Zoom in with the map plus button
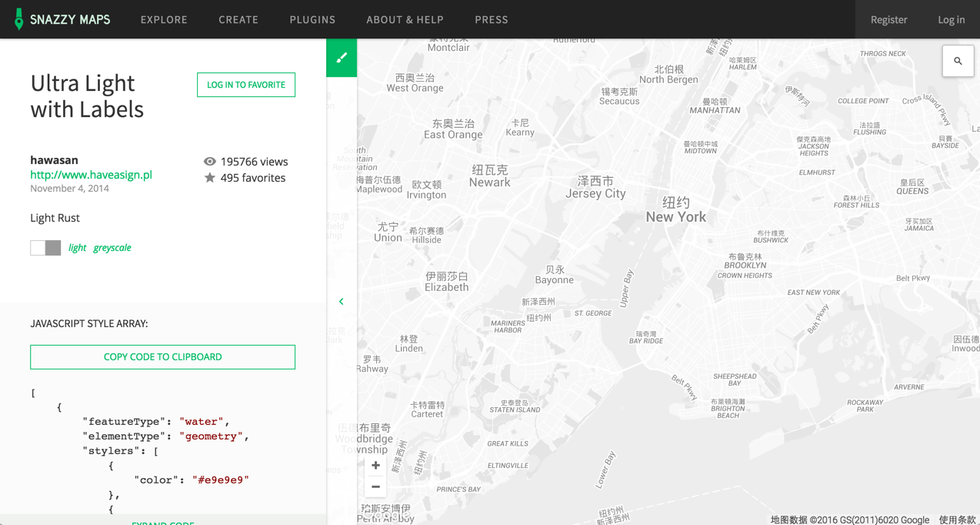 tap(375, 465)
